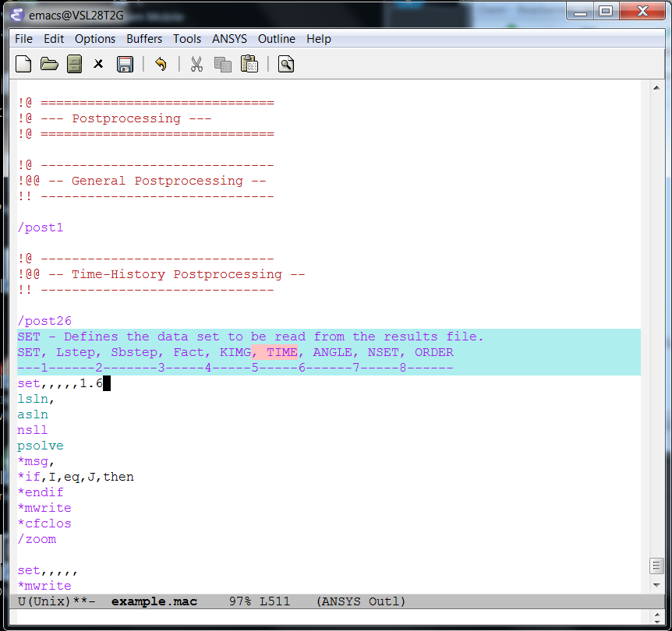This screenshot has height=631, width=672.
Task: Open the File menu
Action: tap(23, 39)
